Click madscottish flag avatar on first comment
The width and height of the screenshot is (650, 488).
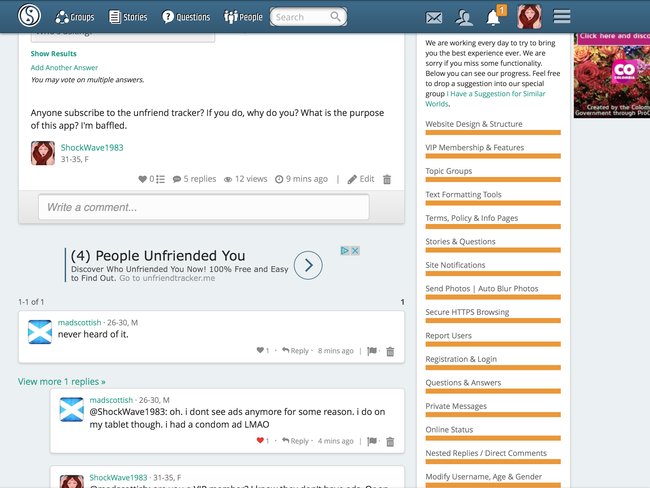click(x=40, y=332)
